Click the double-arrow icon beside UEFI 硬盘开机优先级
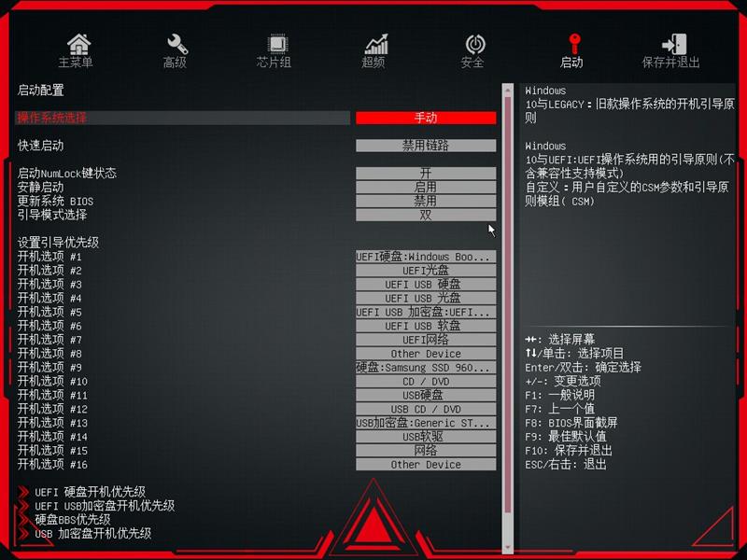Viewport: 747px width, 560px height. click(22, 492)
